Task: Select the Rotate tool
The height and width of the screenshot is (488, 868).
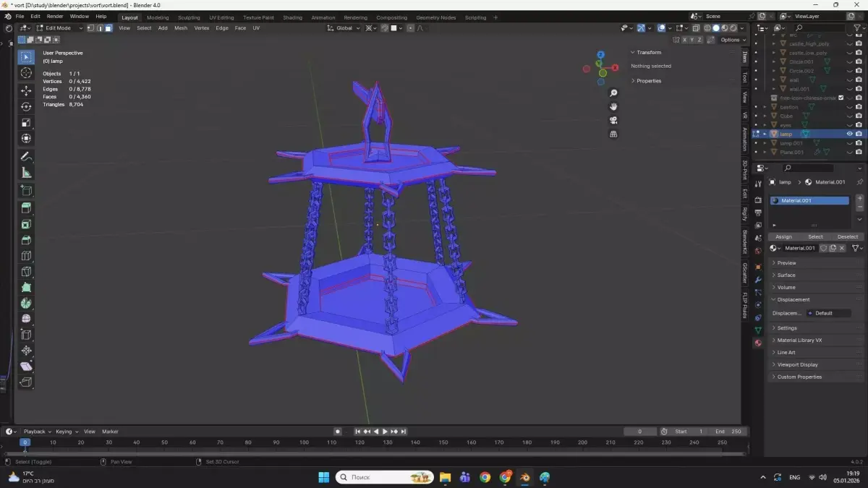Action: coord(26,106)
